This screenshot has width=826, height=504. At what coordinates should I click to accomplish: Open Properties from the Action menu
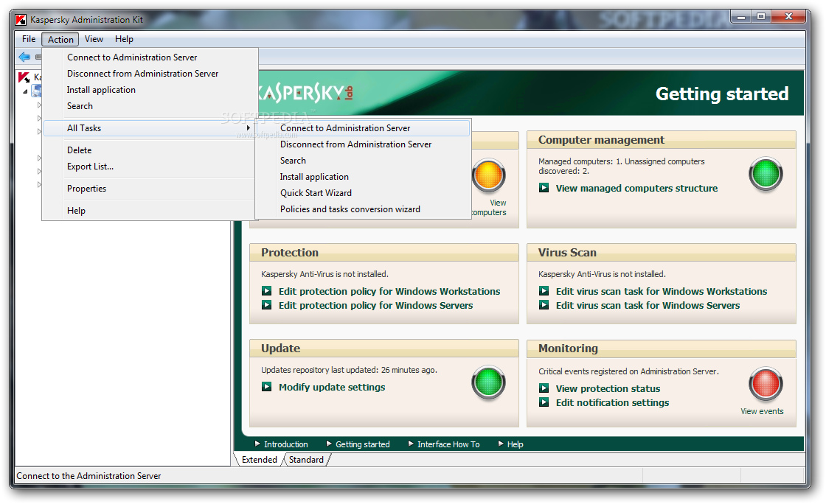150,189
